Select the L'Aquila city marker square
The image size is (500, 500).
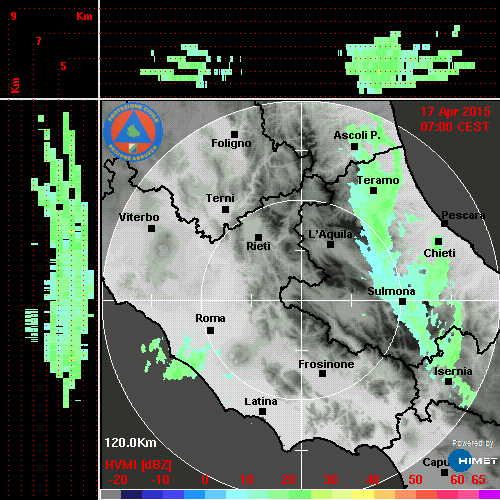330,245
